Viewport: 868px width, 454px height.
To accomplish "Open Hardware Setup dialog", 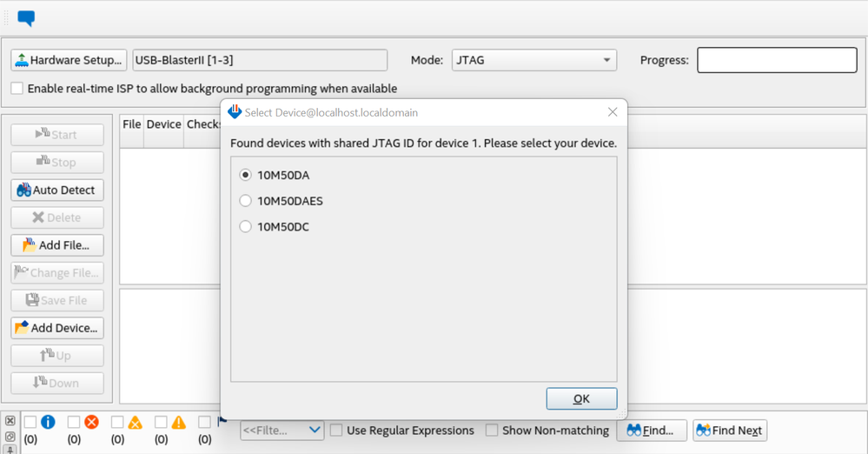I will (69, 60).
